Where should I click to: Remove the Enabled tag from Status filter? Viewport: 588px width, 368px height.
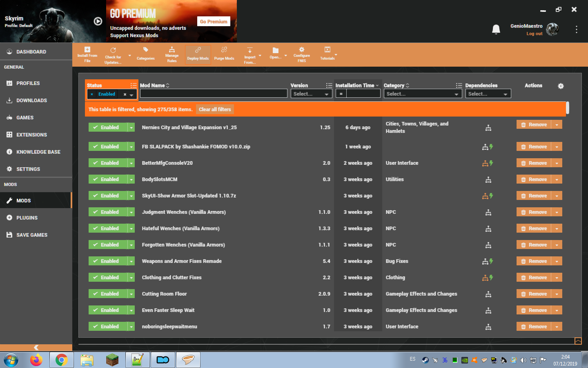(92, 94)
